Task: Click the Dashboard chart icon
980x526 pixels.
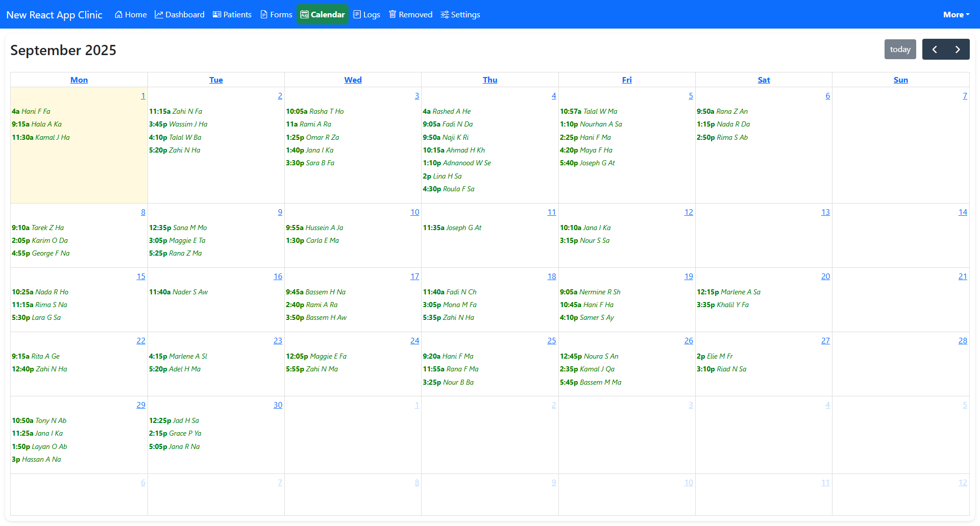Action: tap(159, 15)
